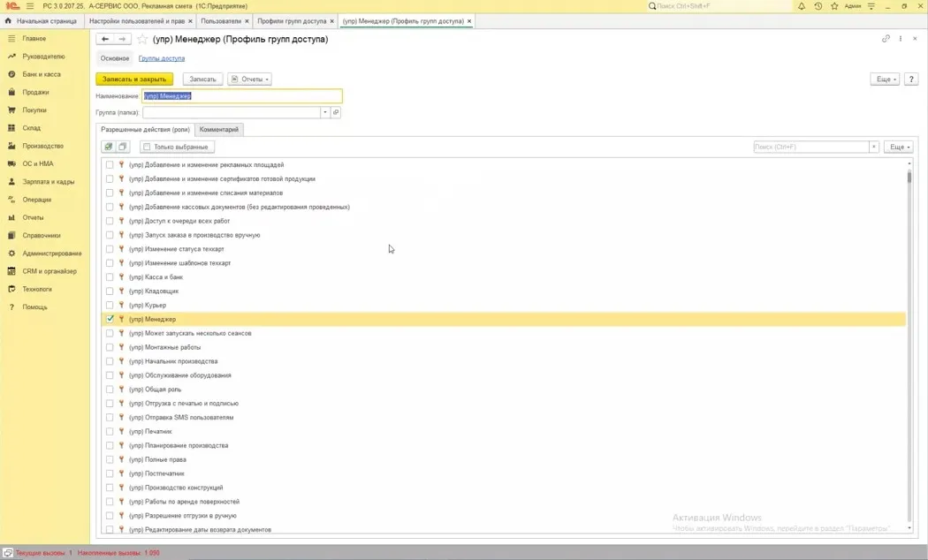Check the (упр) Курьер role
This screenshot has width=928, height=560.
[x=110, y=305]
